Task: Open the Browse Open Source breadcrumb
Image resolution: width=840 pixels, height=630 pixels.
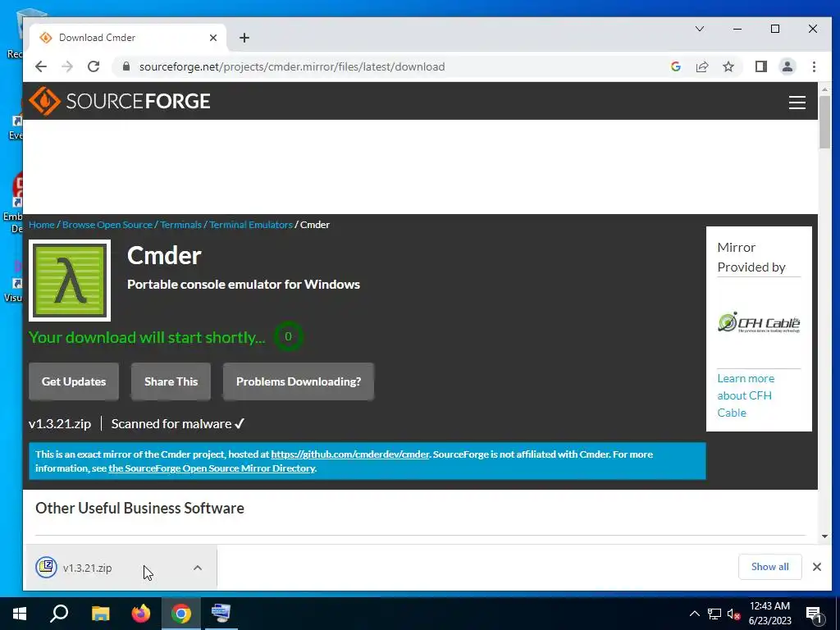Action: tap(107, 225)
